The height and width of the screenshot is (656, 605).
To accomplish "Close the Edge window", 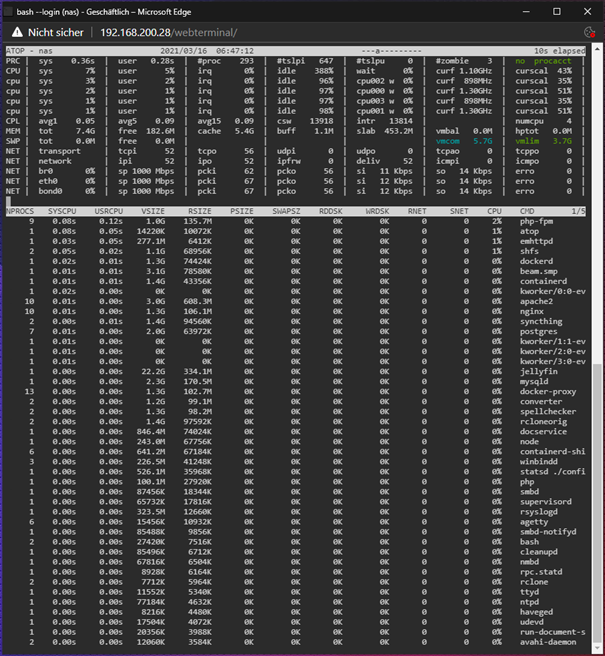I will point(587,12).
